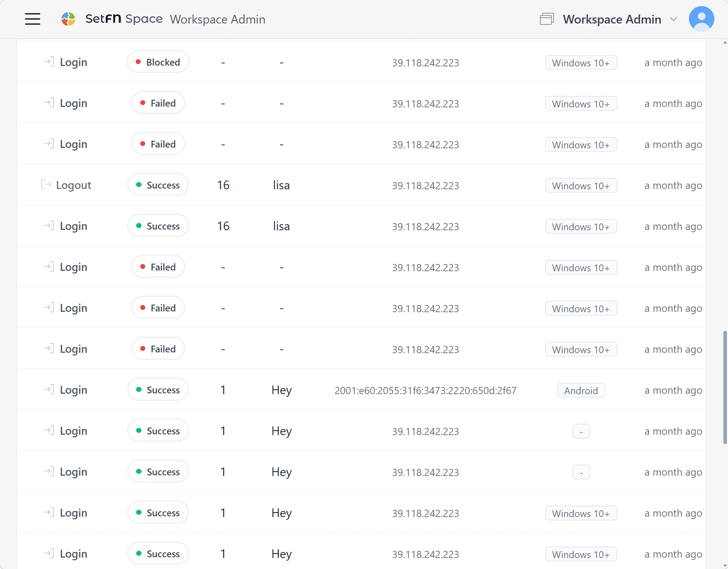Click the scrollbar up arrow
728x569 pixels.
(725, 42)
